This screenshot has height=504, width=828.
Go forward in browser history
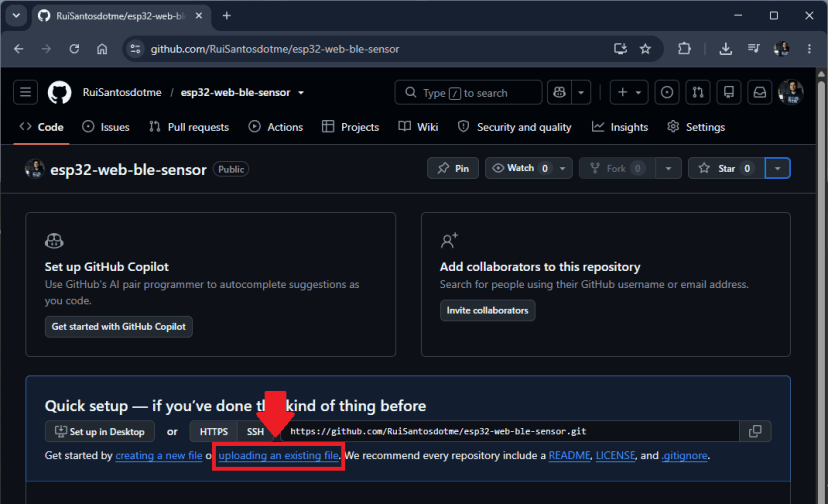46,49
